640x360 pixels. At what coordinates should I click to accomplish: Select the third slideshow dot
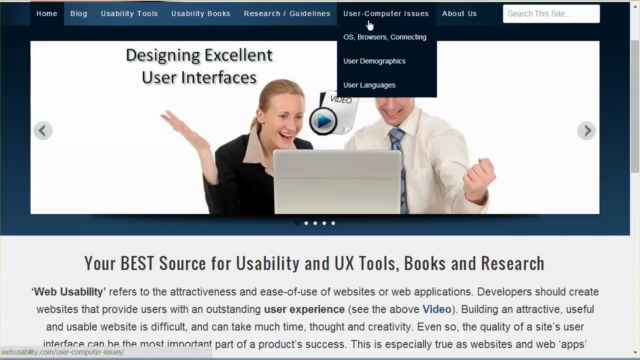[x=315, y=223]
